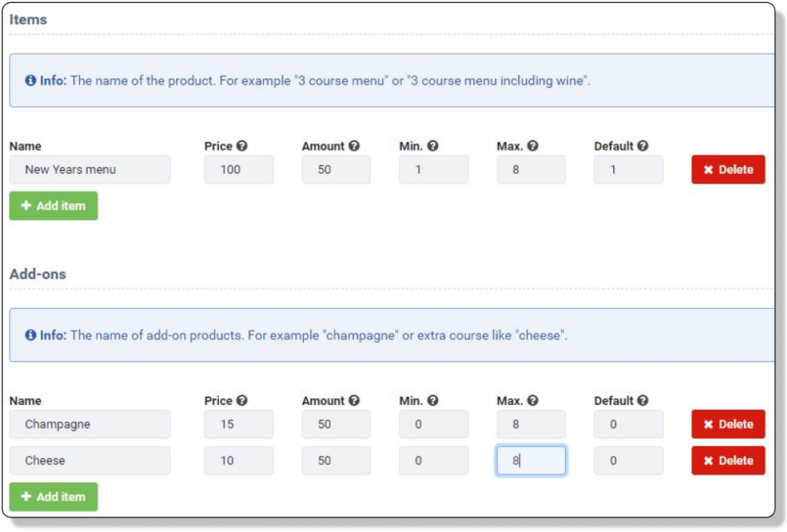The height and width of the screenshot is (532, 787).
Task: Click the Min. help icon in Items section
Action: [x=433, y=146]
